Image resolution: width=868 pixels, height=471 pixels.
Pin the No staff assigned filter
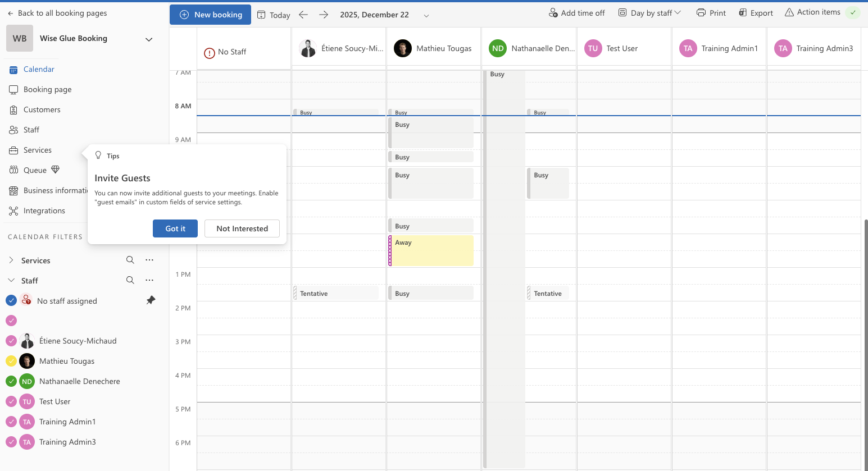coord(150,300)
